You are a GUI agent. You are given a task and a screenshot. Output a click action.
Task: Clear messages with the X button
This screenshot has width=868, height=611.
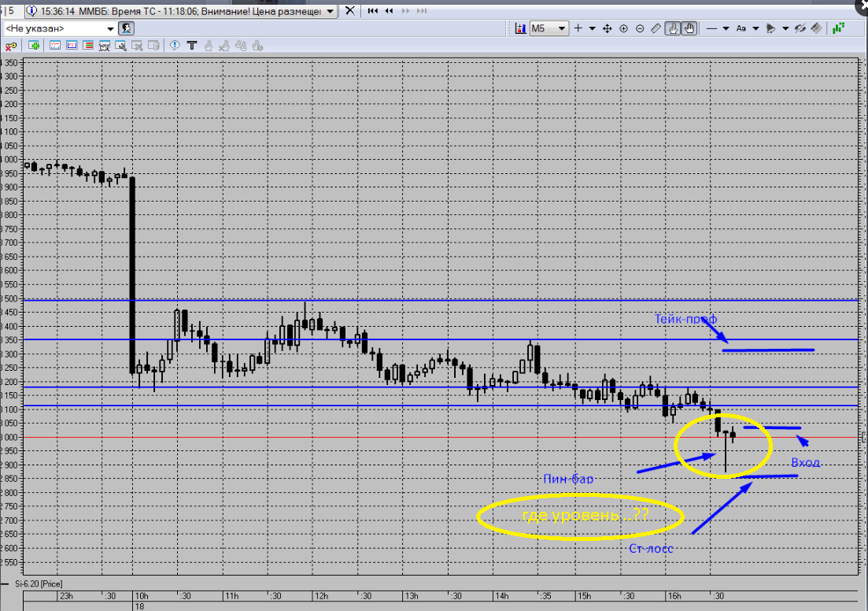click(x=350, y=10)
